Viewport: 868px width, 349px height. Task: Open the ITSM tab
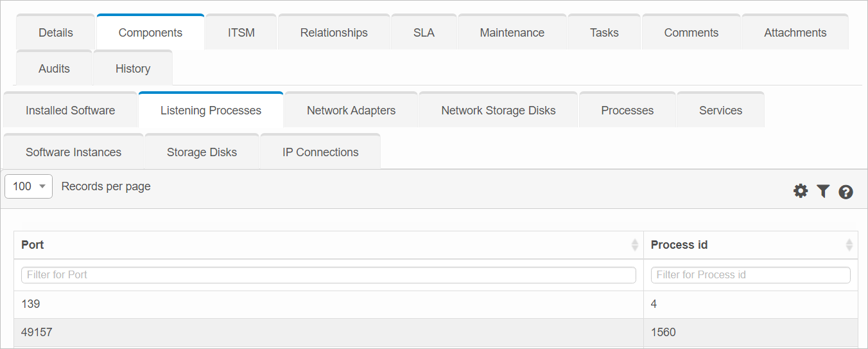coord(241,33)
